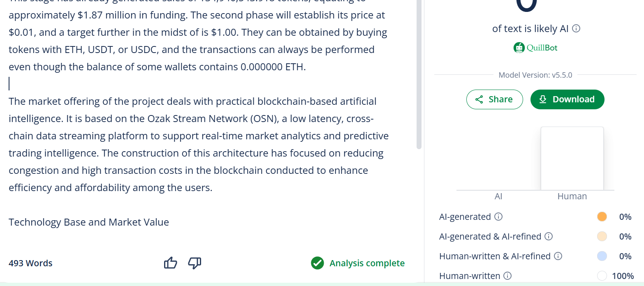
Task: Click the blue Human-written & AI-refined dot
Action: (602, 256)
